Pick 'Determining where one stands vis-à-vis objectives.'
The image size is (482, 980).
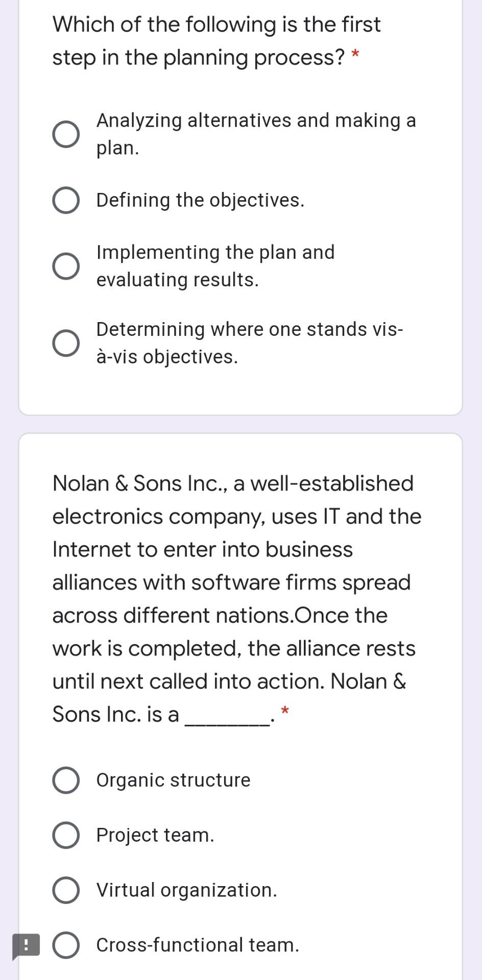point(66,342)
